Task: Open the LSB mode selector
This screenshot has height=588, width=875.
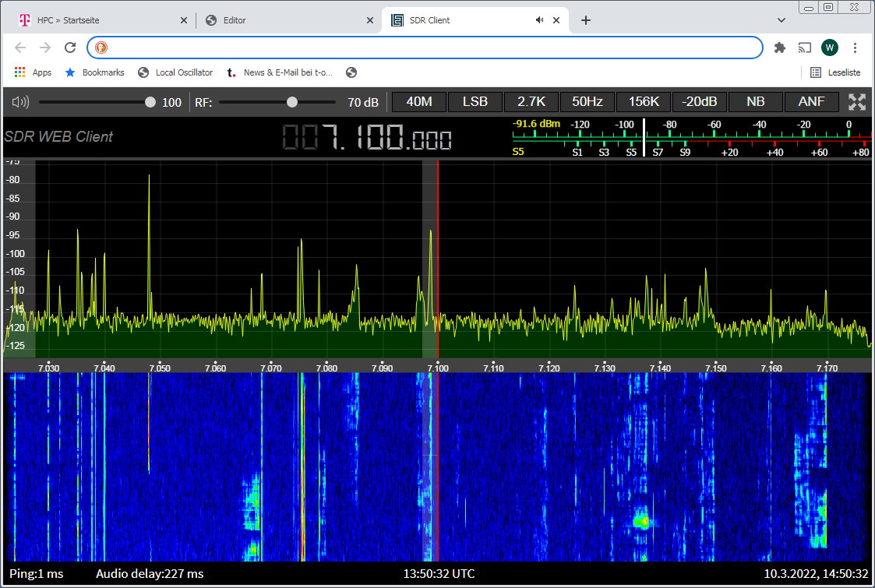Action: 475,102
